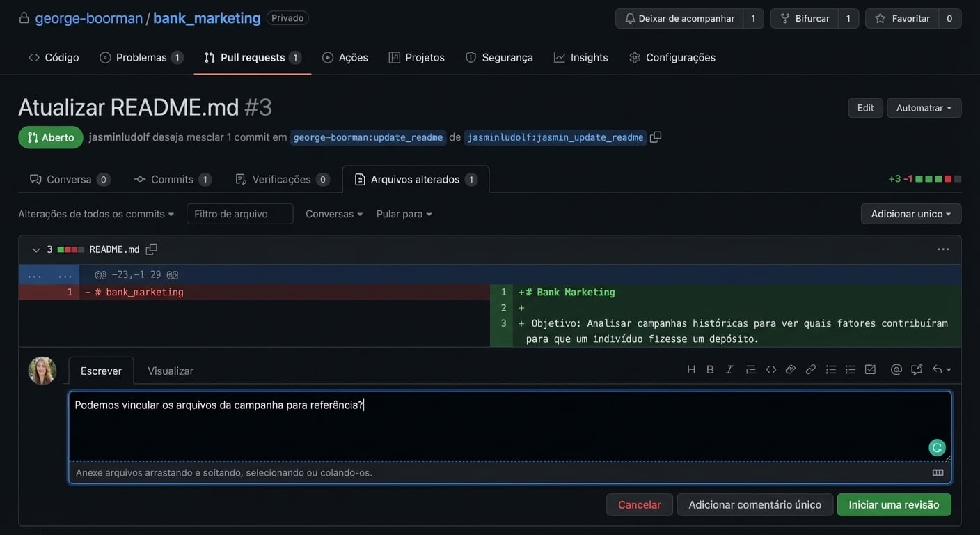Click inside the comment text area
The image size is (980, 535).
click(509, 426)
